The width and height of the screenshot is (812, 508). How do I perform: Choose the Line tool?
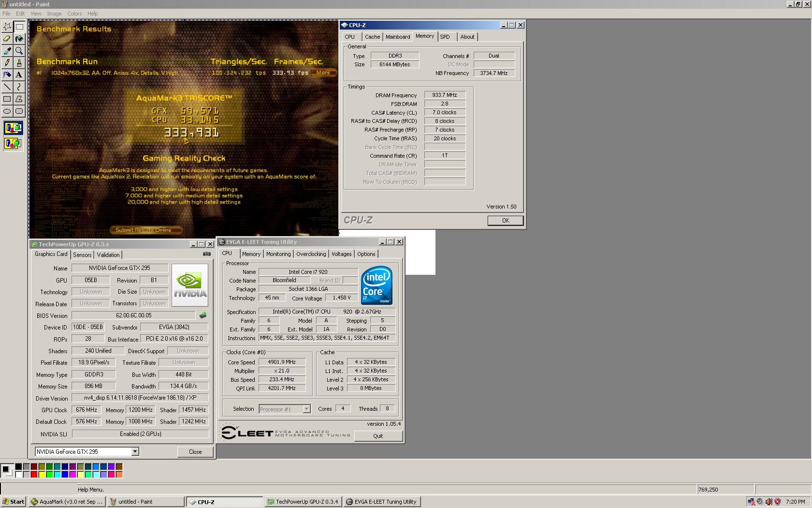7,87
